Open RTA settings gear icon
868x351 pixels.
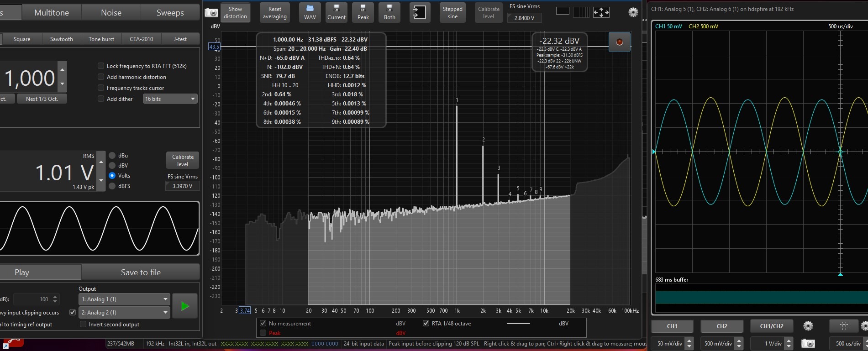(x=633, y=12)
